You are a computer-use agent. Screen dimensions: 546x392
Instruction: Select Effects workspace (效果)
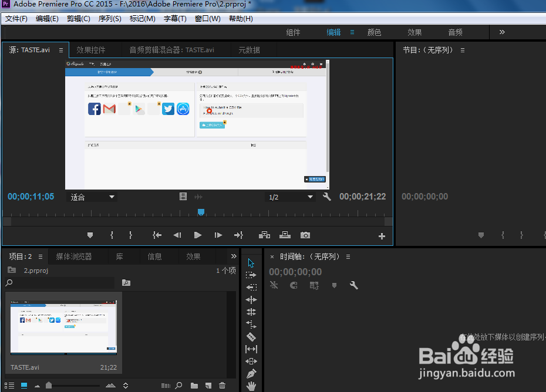click(414, 32)
